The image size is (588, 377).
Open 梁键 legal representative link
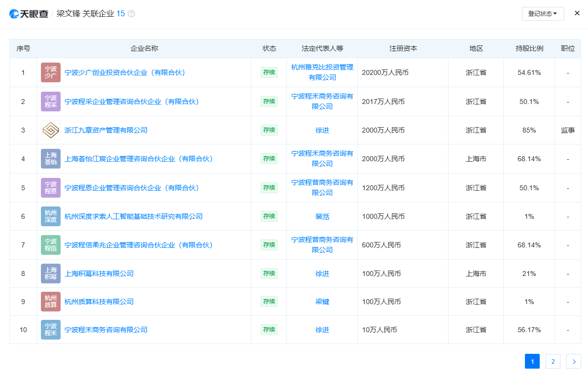pos(322,302)
